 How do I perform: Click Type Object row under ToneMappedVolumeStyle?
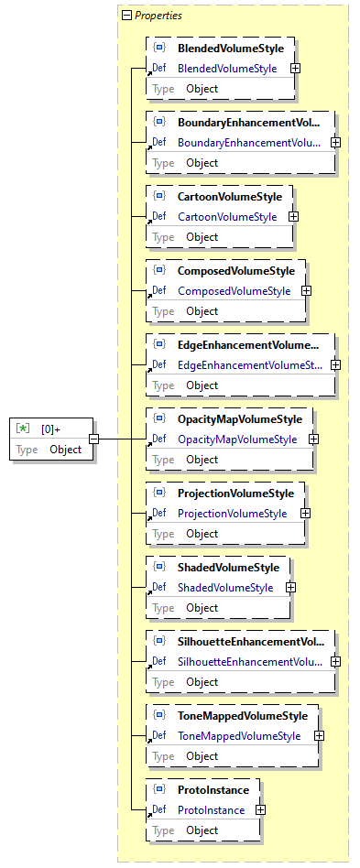tap(232, 756)
